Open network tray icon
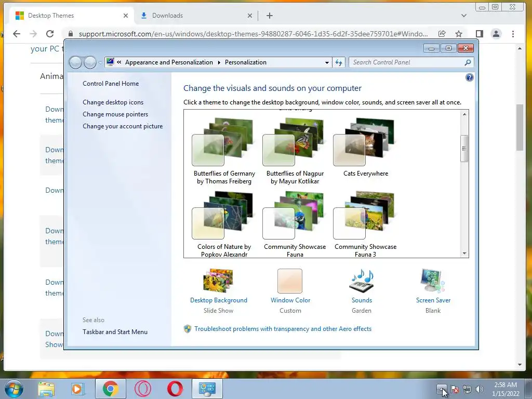Viewport: 532px width, 399px height. [x=467, y=389]
